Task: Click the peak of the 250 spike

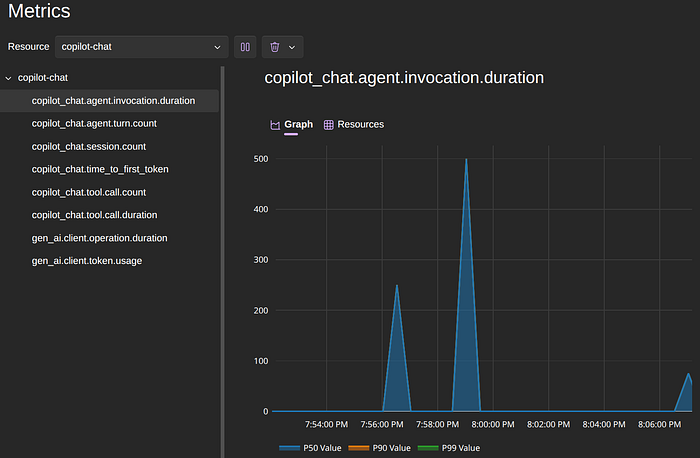Action: [x=397, y=286]
